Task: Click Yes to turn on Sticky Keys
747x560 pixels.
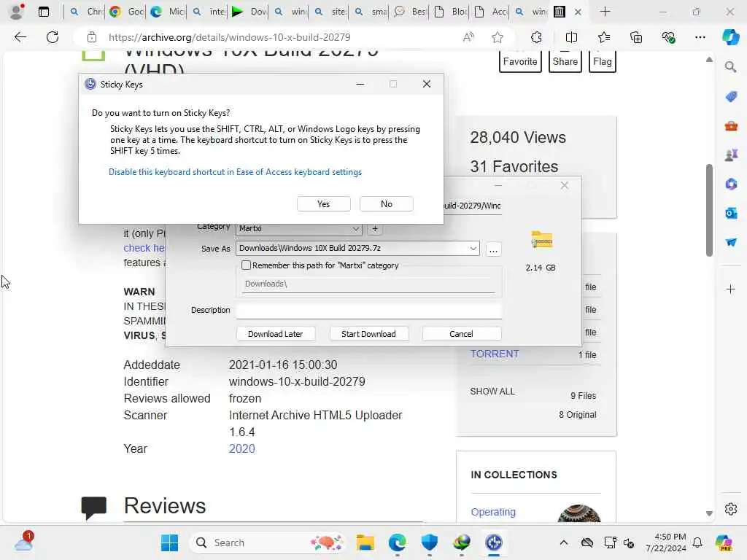Action: (x=323, y=204)
